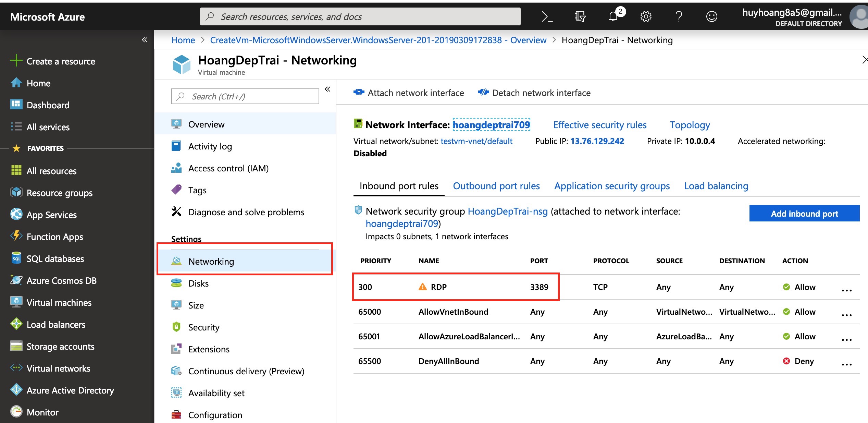The image size is (868, 423).
Task: Click the Add inbound port button
Action: click(804, 214)
